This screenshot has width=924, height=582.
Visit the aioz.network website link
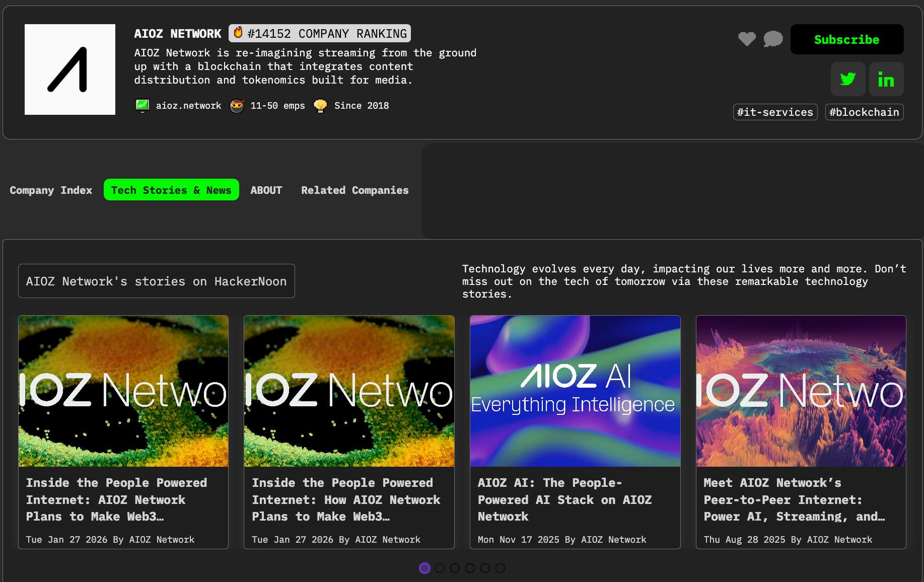tap(188, 106)
